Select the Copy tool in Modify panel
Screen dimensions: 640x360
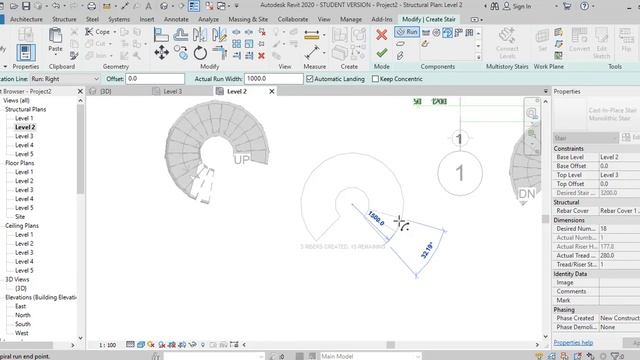(180, 53)
